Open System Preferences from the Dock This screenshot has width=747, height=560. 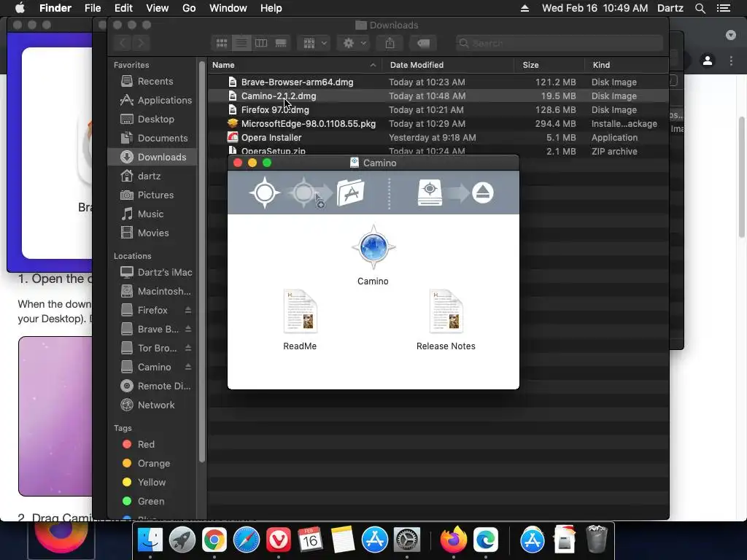[x=406, y=540]
